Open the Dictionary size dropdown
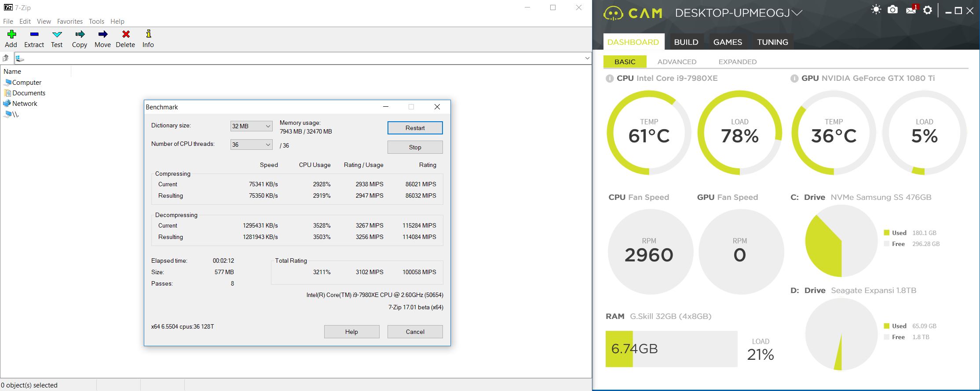980x391 pixels. pos(251,126)
